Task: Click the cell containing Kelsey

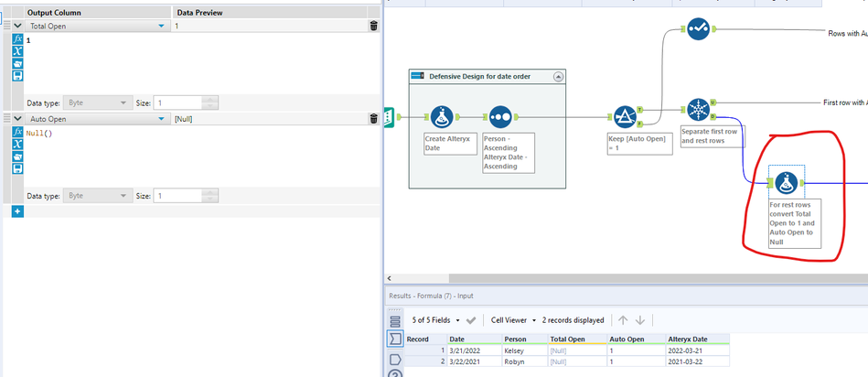Action: pyautogui.click(x=525, y=350)
